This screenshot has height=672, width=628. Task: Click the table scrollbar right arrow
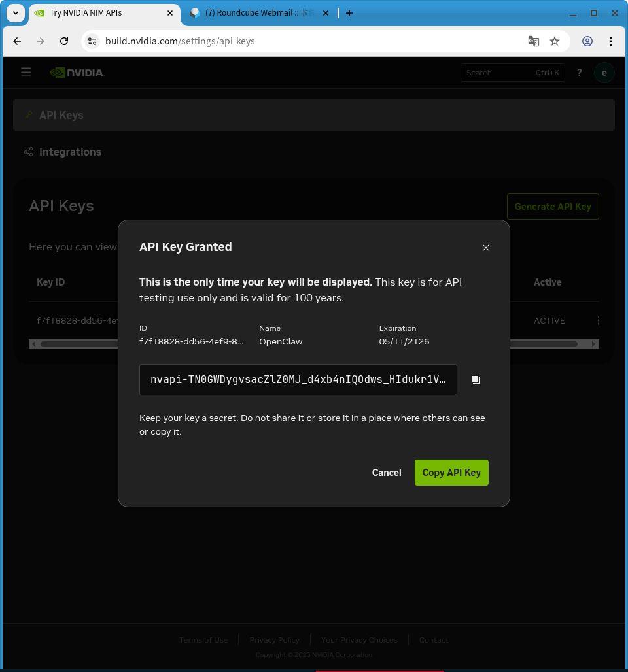594,344
